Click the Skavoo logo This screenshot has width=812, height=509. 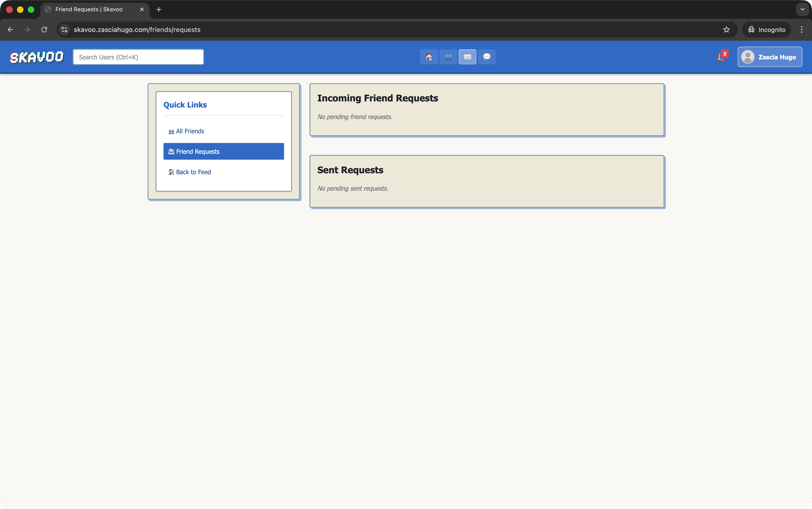pos(37,57)
